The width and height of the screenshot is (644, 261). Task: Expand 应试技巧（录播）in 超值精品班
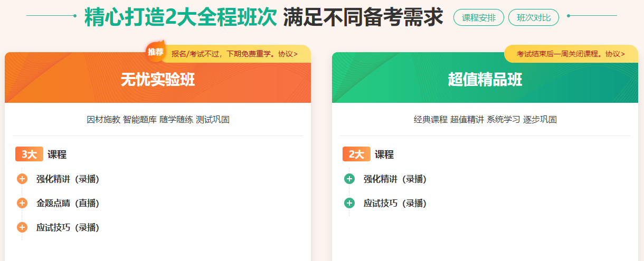click(395, 204)
